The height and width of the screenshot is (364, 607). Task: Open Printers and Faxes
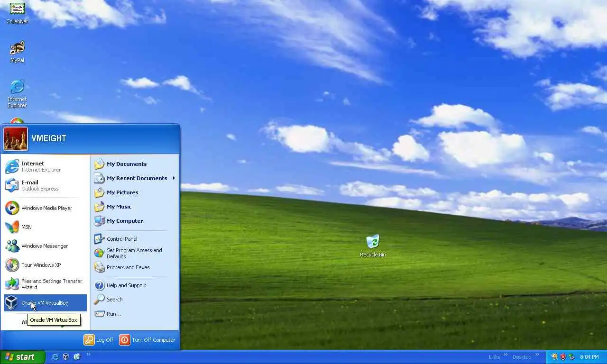click(135, 267)
